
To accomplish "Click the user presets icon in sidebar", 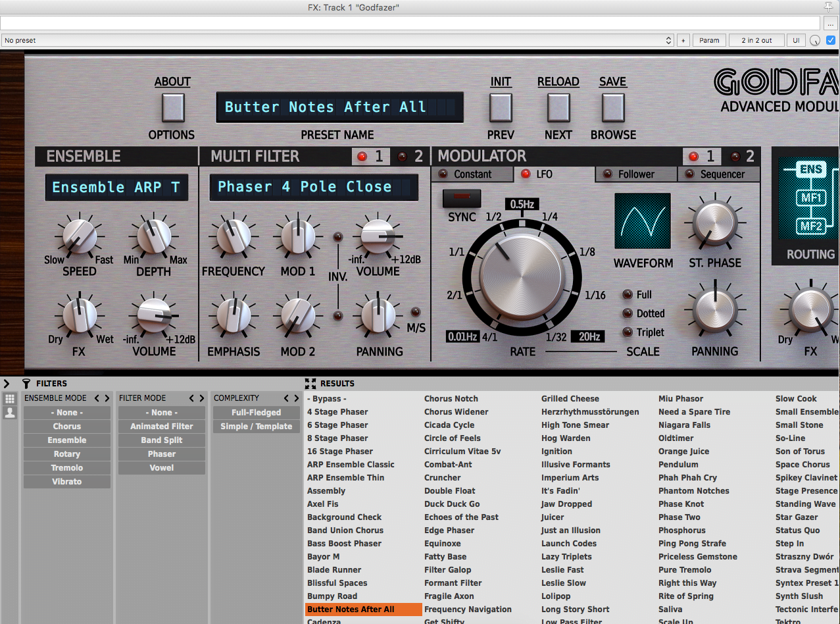I will pos(10,413).
